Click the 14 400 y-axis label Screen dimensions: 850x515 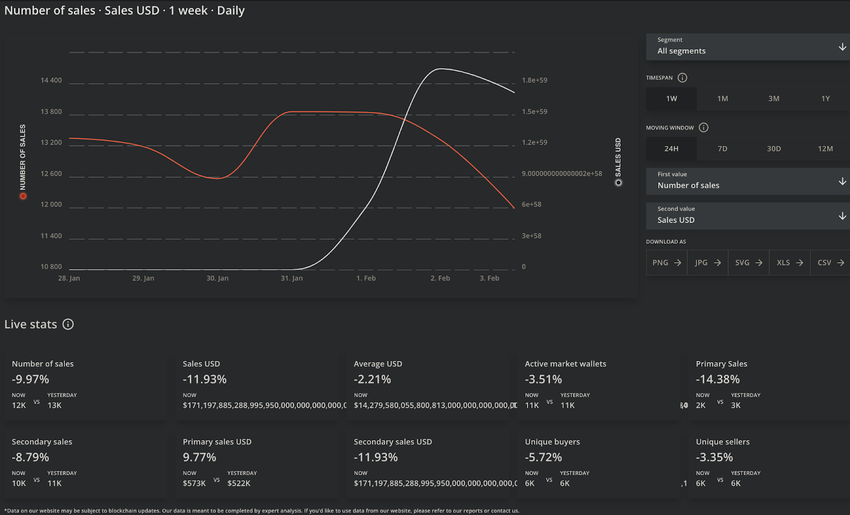[x=51, y=80]
